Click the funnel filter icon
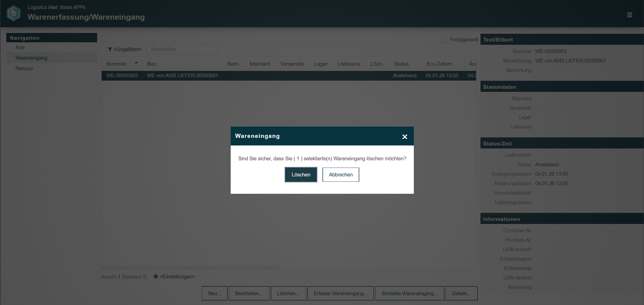The image size is (644, 305). pyautogui.click(x=110, y=50)
